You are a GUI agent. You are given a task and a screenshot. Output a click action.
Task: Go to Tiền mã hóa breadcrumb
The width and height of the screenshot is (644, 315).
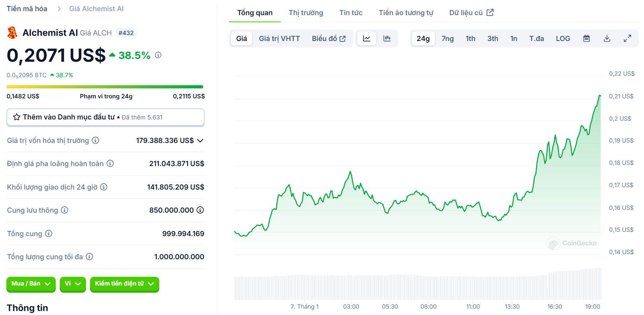coord(27,9)
